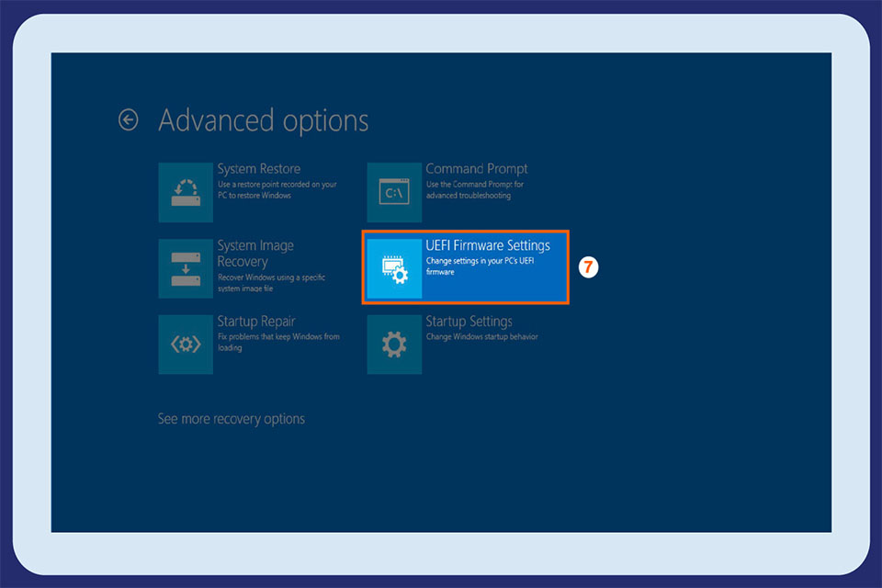Image resolution: width=882 pixels, height=588 pixels.
Task: Open See more recovery options link
Action: (232, 419)
